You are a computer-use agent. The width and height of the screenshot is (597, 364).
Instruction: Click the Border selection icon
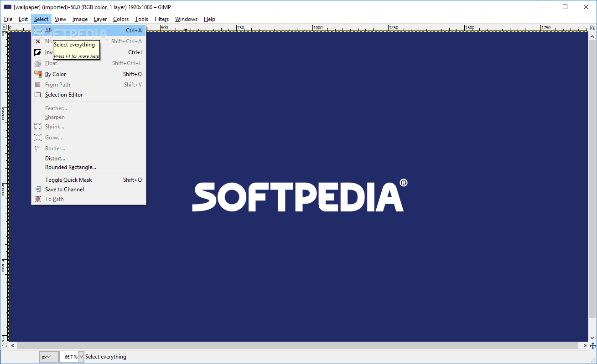pos(38,149)
